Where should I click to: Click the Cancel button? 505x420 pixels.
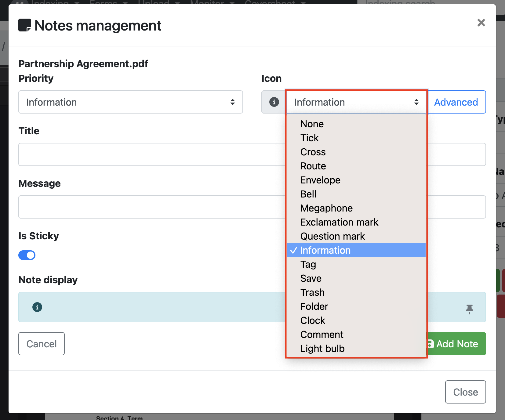(42, 344)
